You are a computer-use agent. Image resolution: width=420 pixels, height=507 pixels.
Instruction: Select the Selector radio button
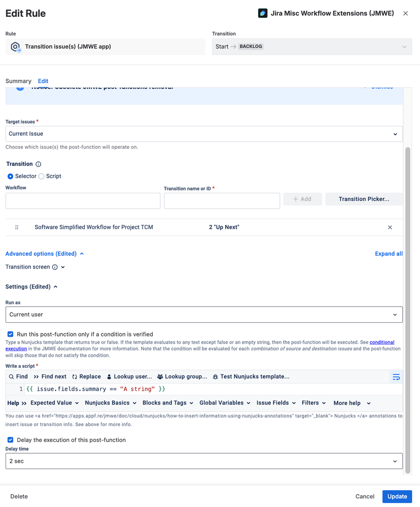click(x=10, y=176)
